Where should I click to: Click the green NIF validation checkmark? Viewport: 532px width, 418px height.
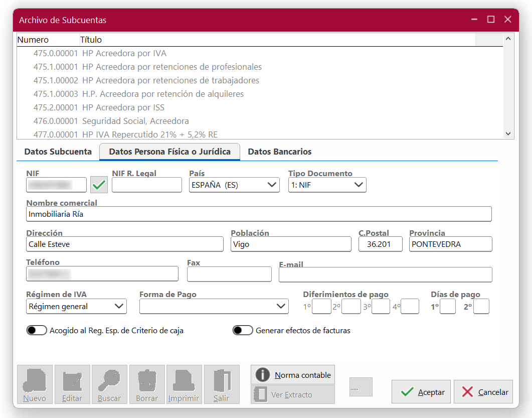[x=99, y=185]
